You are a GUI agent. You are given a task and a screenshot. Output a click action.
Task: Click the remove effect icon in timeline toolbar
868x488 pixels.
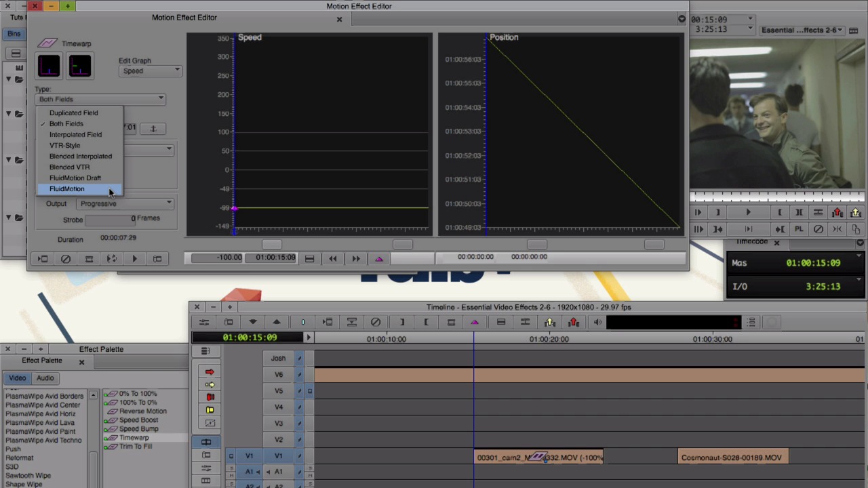click(x=376, y=323)
